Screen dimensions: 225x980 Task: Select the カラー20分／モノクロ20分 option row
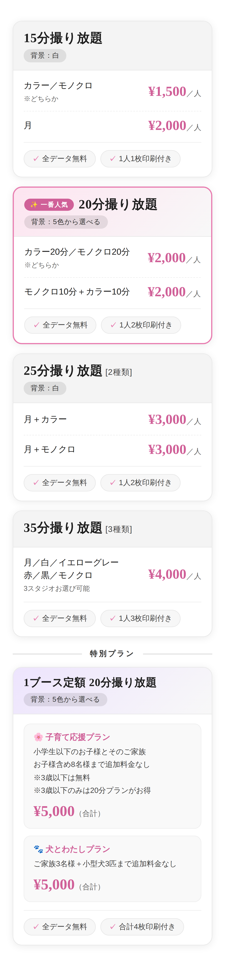(x=77, y=252)
